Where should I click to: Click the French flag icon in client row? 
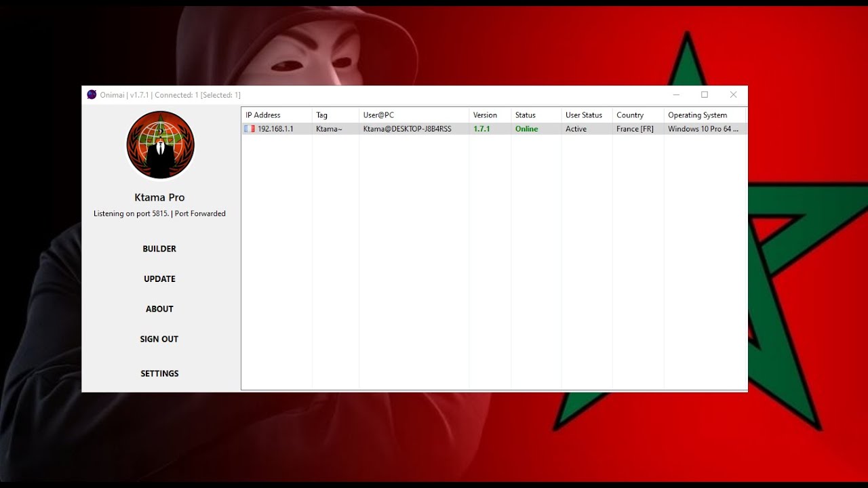pyautogui.click(x=250, y=129)
